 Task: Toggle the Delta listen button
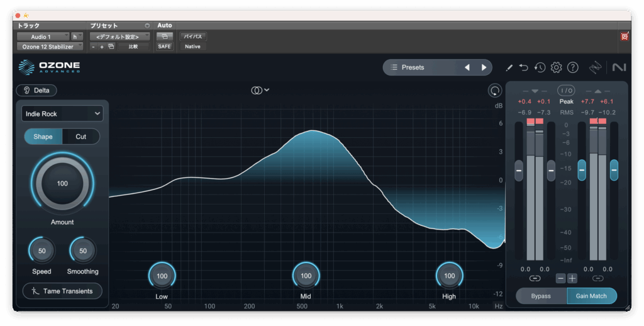[x=36, y=90]
